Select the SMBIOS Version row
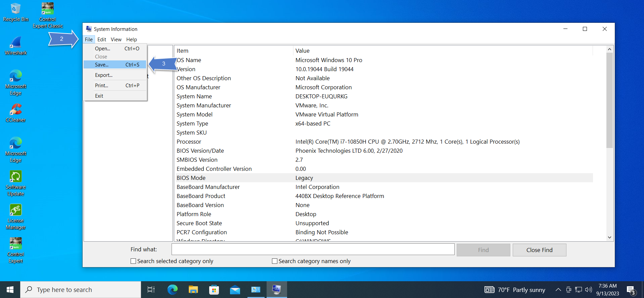This screenshot has width=644, height=298. pyautogui.click(x=384, y=160)
